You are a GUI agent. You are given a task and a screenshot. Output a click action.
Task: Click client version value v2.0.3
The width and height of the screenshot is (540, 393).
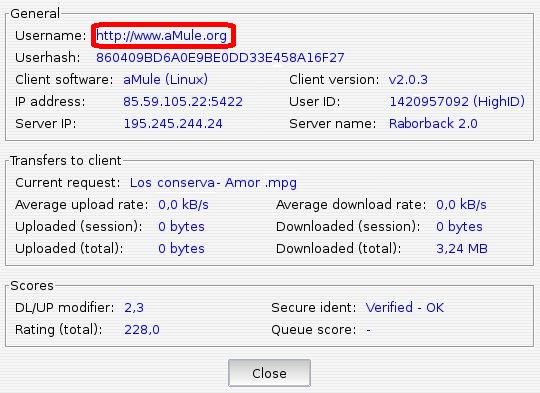408,80
